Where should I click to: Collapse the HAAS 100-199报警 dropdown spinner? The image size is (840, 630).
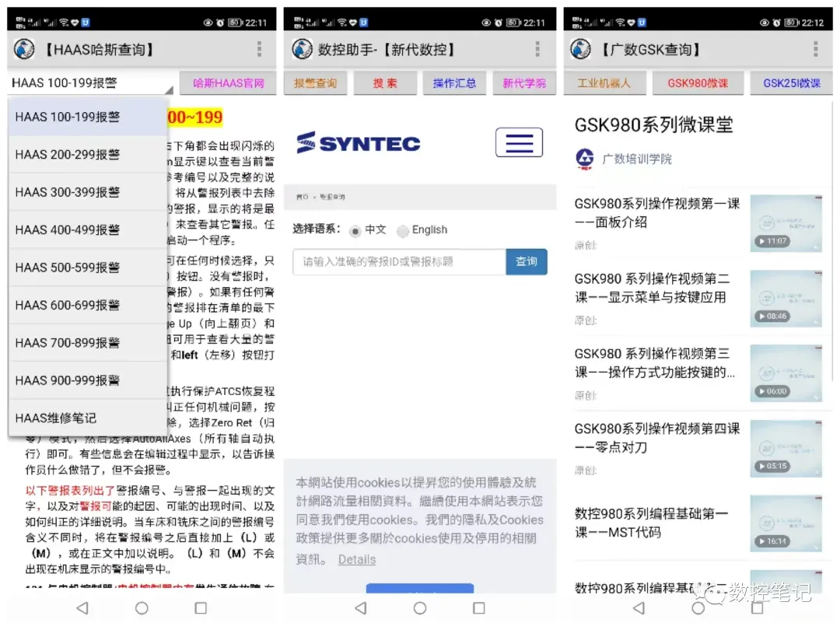[91, 83]
